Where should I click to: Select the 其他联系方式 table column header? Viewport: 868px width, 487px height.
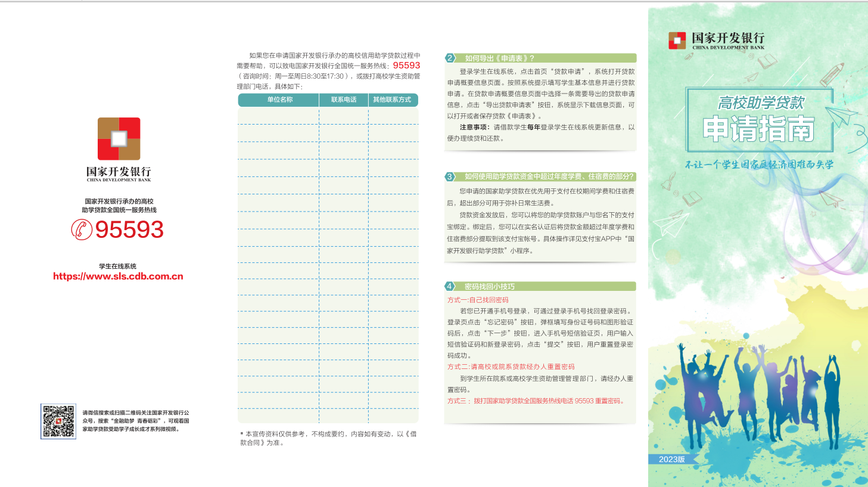click(392, 100)
